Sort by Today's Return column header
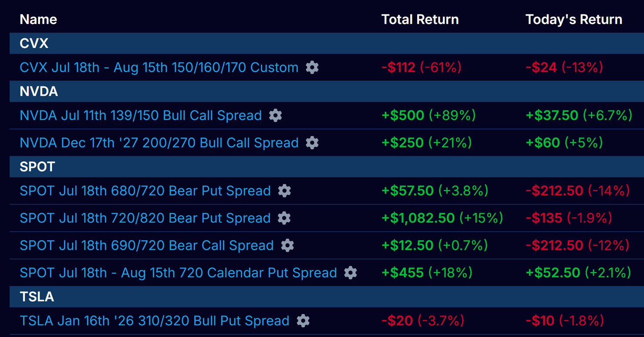Viewport: 644px width, 337px height. (574, 20)
